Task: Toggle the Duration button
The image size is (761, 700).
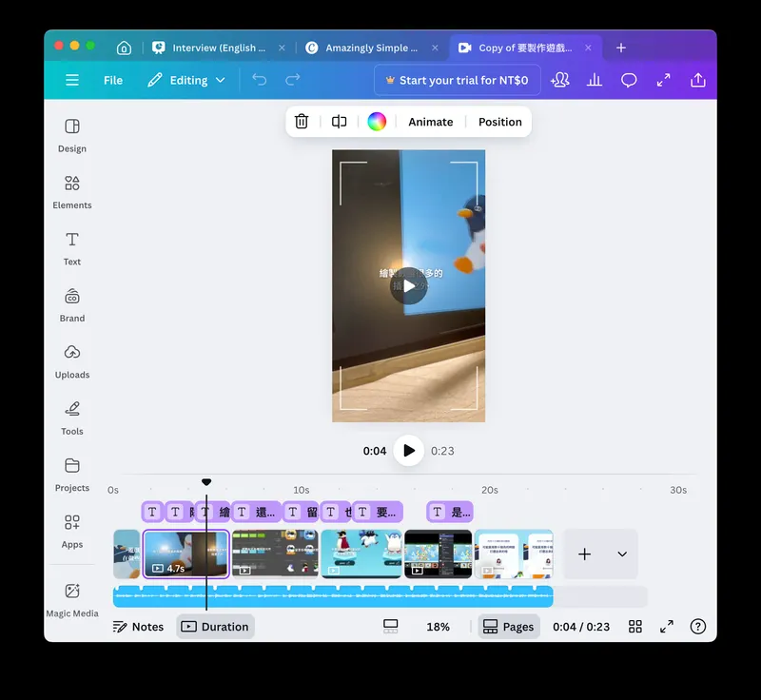Action: click(x=215, y=627)
